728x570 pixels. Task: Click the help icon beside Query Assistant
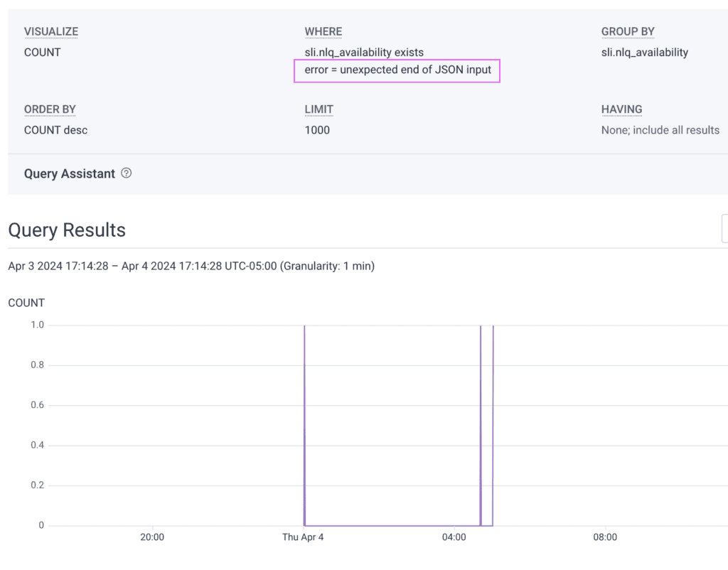(x=127, y=173)
